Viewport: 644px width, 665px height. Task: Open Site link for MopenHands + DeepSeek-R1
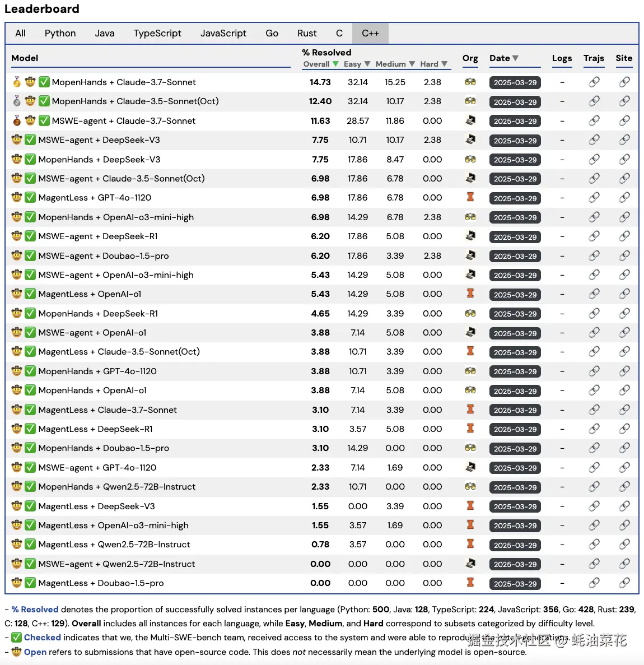[624, 313]
